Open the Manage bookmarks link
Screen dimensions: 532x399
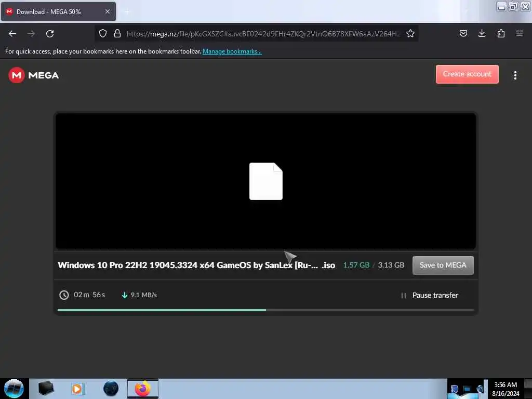[232, 51]
